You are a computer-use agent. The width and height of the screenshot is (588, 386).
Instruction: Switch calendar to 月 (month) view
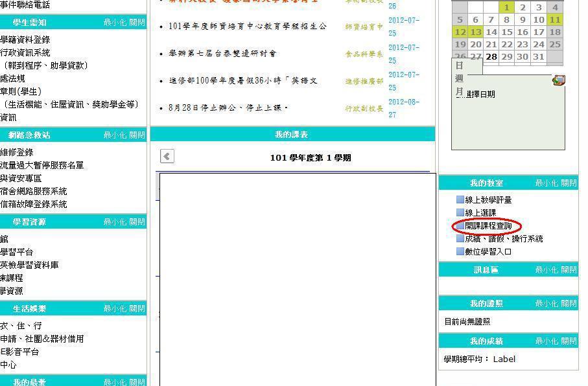click(x=460, y=91)
